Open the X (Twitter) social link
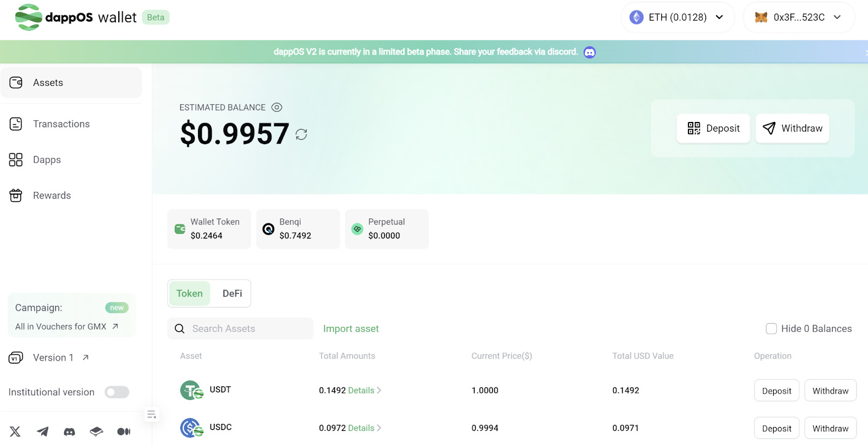This screenshot has height=445, width=868. pos(15,431)
